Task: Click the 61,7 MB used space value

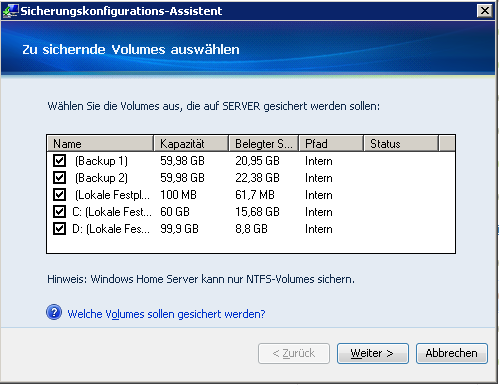Action: 255,195
